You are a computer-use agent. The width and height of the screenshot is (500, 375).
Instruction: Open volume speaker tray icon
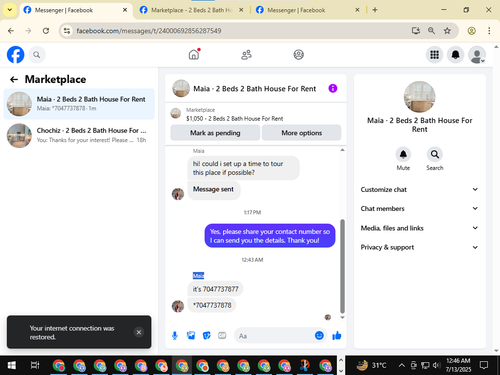437,365
